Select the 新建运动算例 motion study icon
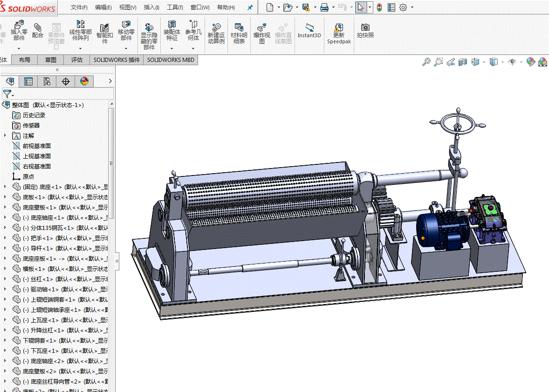Image resolution: width=549 pixels, height=392 pixels. tap(216, 28)
